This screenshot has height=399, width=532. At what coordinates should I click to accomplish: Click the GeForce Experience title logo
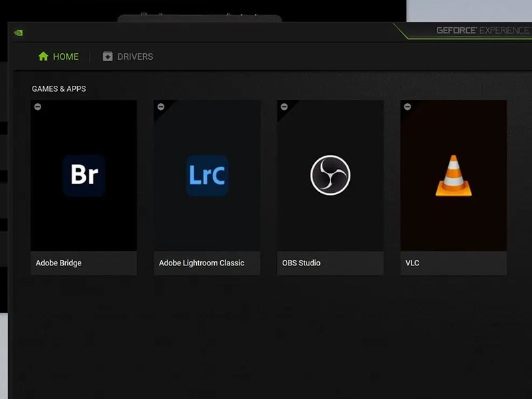pyautogui.click(x=483, y=31)
